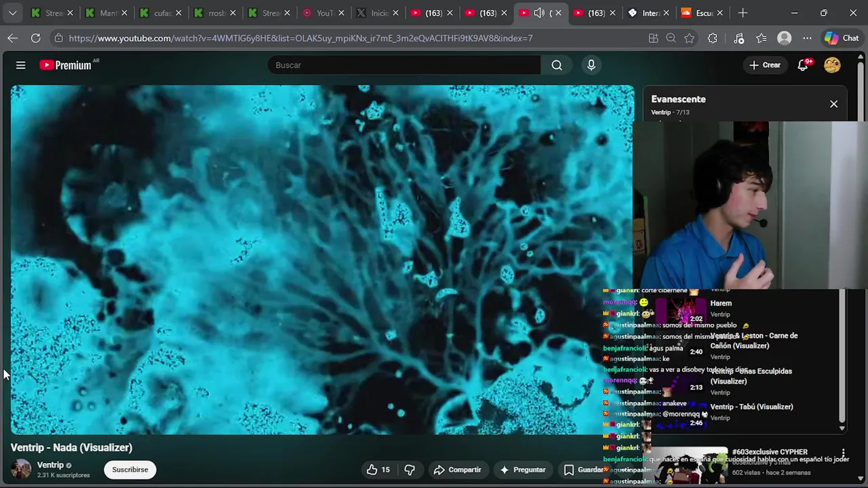View site information lock icon
This screenshot has width=868, height=488.
point(59,39)
